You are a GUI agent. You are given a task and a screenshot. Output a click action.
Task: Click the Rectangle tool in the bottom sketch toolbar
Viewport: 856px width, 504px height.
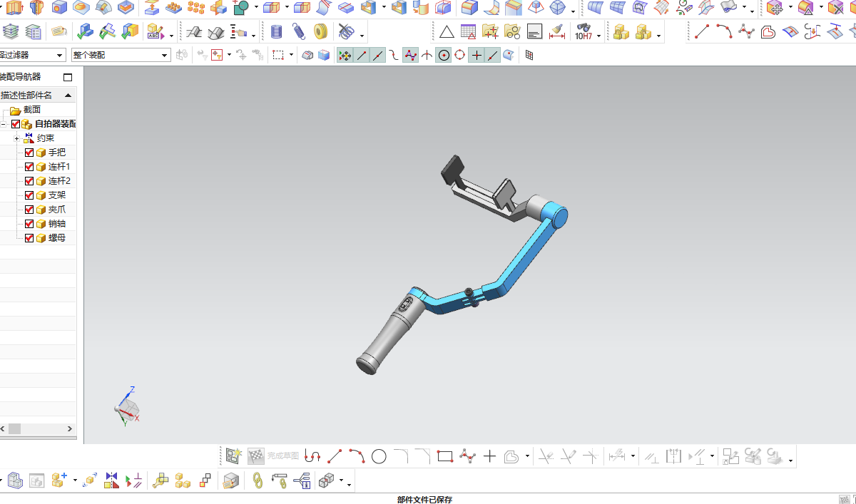click(445, 456)
